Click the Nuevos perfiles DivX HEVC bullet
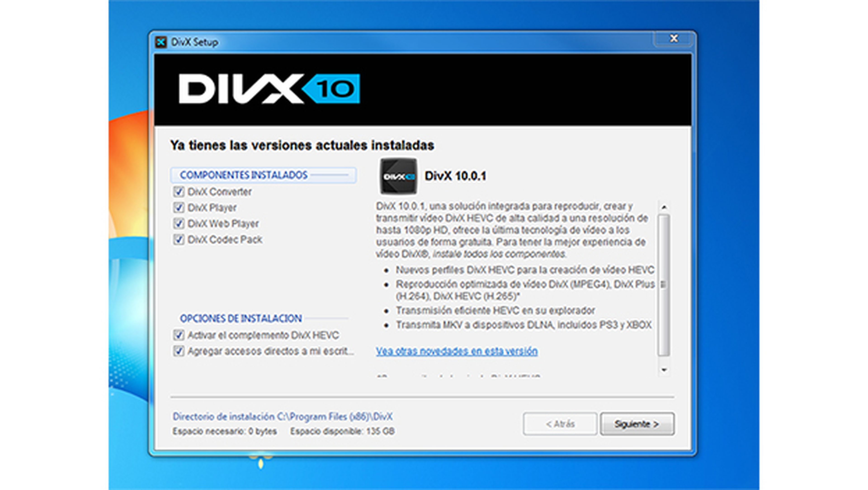 click(x=525, y=270)
